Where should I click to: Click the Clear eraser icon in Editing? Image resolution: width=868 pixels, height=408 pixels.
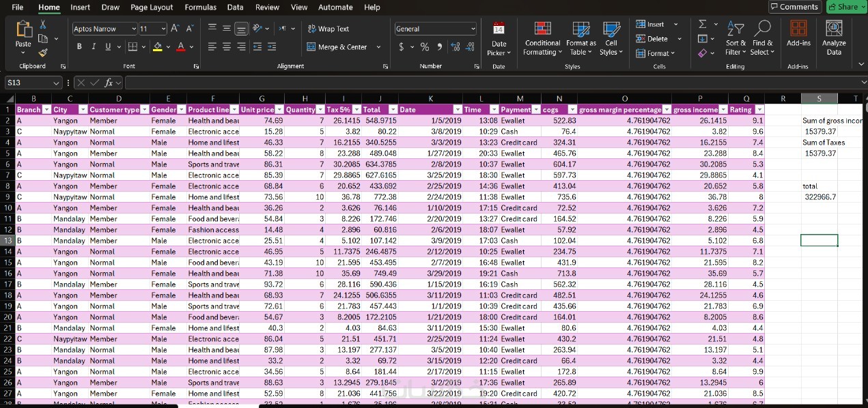click(703, 53)
